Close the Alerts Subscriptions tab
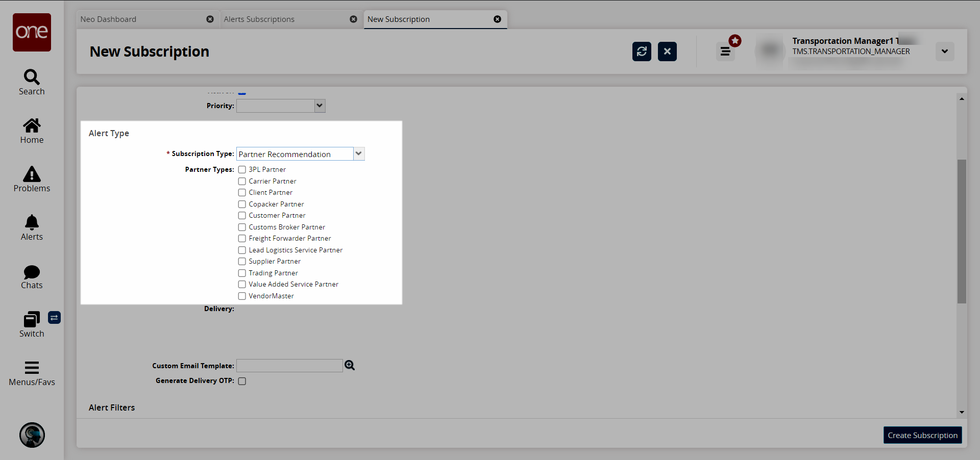 tap(353, 19)
